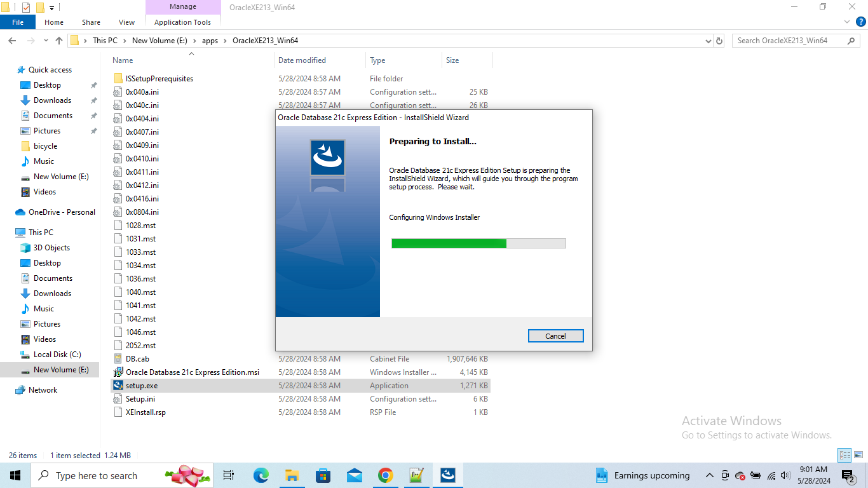Open 3D Objects in the sidebar
868x488 pixels.
pyautogui.click(x=51, y=248)
